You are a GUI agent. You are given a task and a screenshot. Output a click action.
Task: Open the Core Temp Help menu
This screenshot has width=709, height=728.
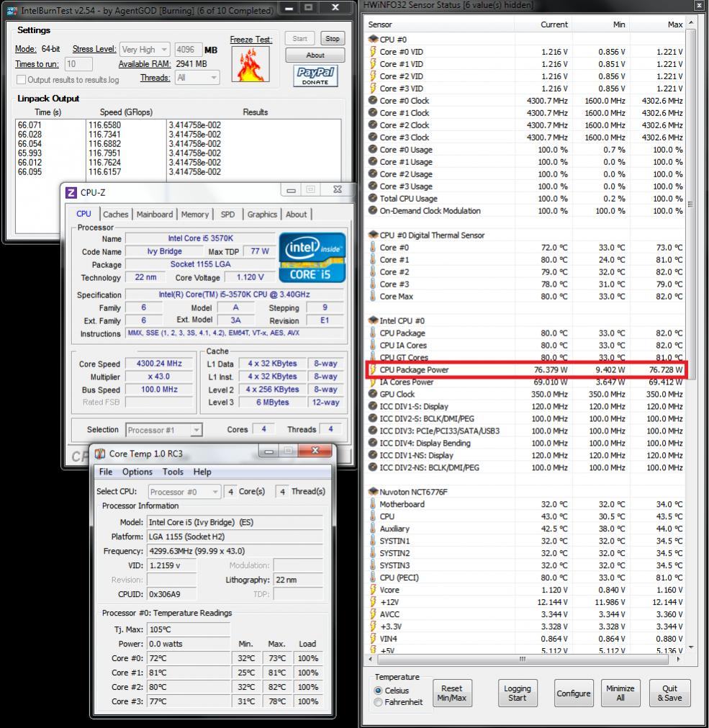click(x=202, y=472)
